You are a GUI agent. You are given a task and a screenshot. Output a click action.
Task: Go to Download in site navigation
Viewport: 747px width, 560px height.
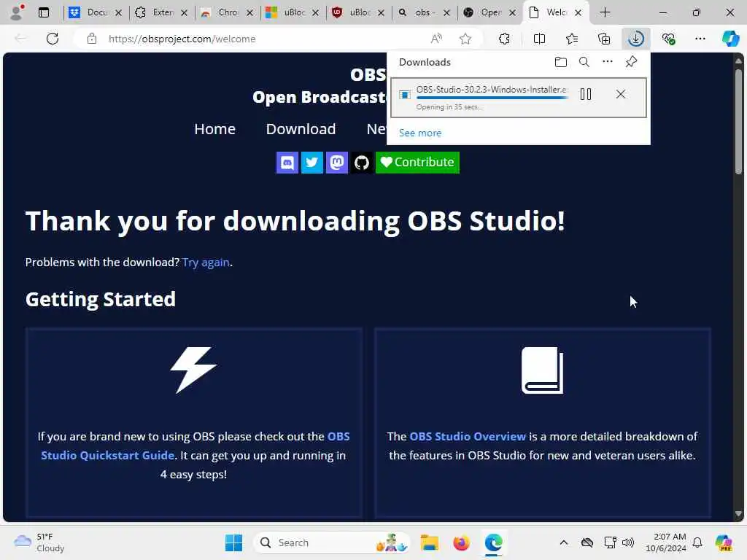pos(301,129)
